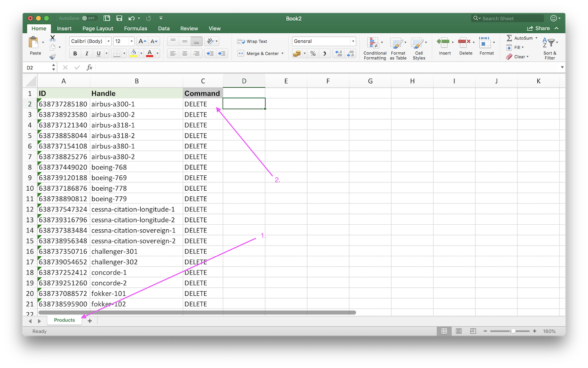Click the Save icon in title bar
588x368 pixels.
click(x=119, y=18)
